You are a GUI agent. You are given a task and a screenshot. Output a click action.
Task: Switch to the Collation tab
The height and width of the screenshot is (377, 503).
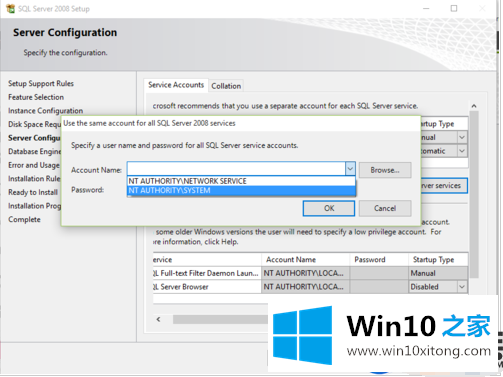pyautogui.click(x=226, y=86)
